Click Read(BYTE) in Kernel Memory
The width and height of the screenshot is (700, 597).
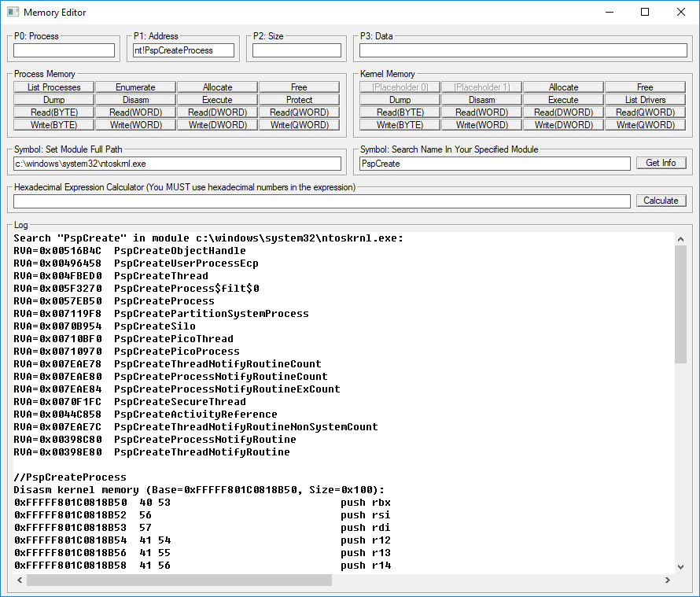coord(400,112)
